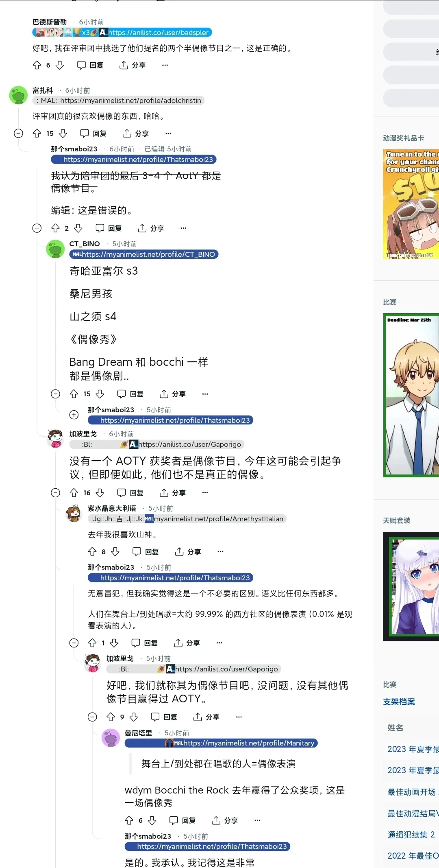Screen dimensions: 439x868
Task: Click the reply bubble icon under 曼尼塔里's comment
Action: click(174, 820)
